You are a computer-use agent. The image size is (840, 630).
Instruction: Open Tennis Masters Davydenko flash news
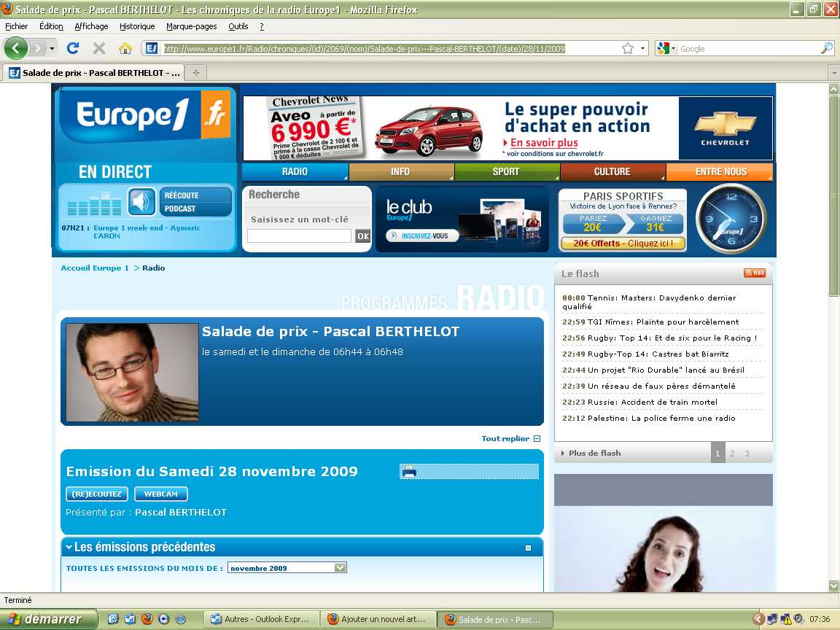tap(649, 302)
